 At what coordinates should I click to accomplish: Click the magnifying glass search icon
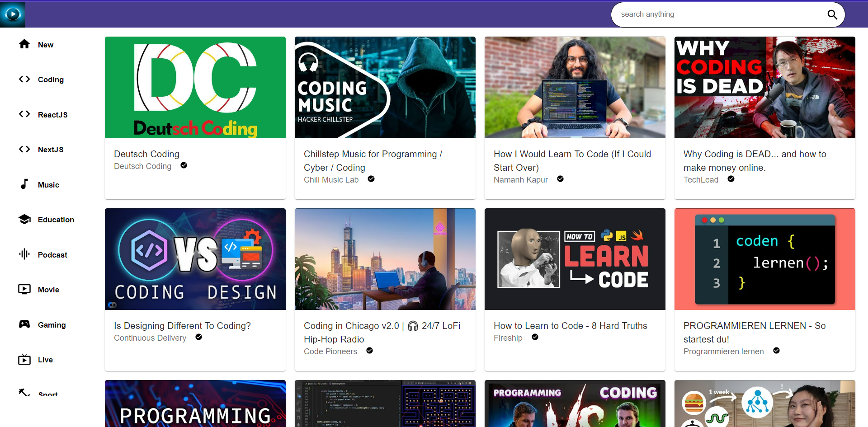832,14
